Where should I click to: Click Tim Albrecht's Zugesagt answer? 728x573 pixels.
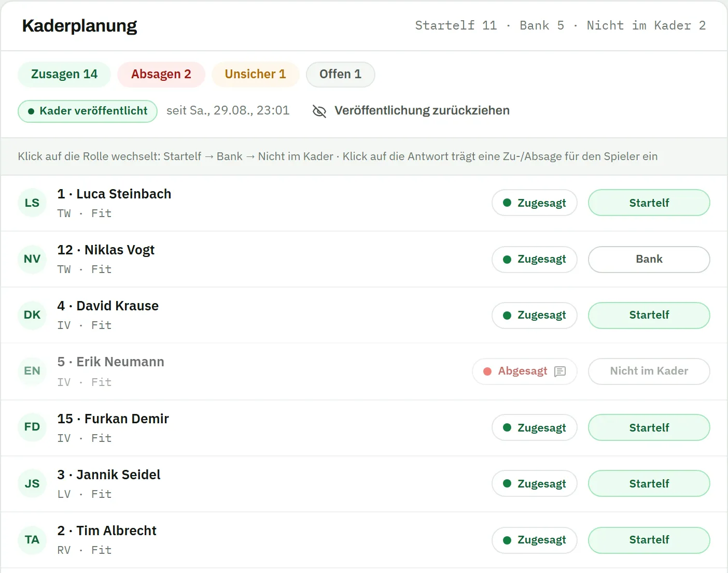[x=534, y=540]
